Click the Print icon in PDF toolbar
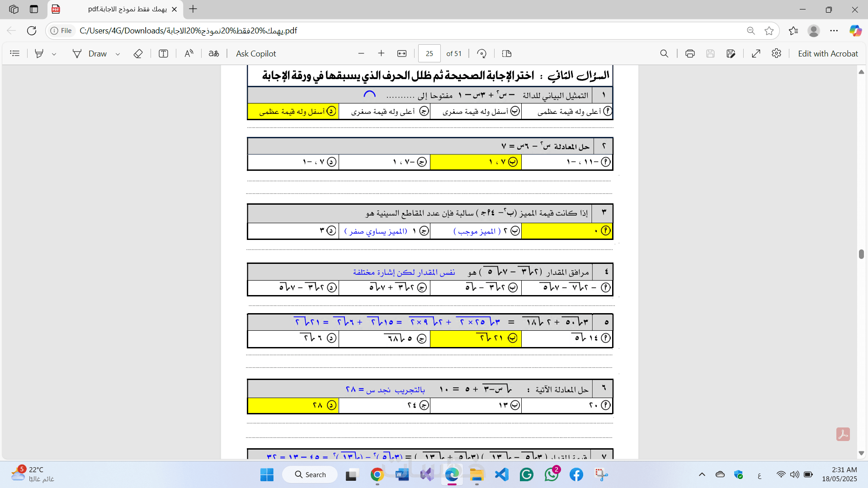The image size is (868, 488). click(x=690, y=54)
